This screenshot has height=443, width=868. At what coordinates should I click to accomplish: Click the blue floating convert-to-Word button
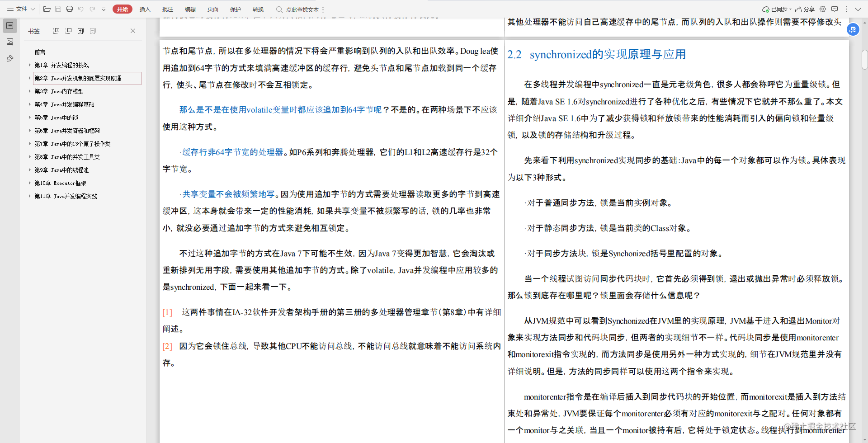click(853, 29)
